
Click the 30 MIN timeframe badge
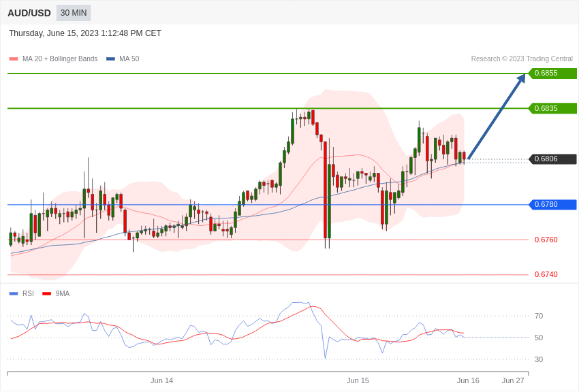(x=74, y=13)
